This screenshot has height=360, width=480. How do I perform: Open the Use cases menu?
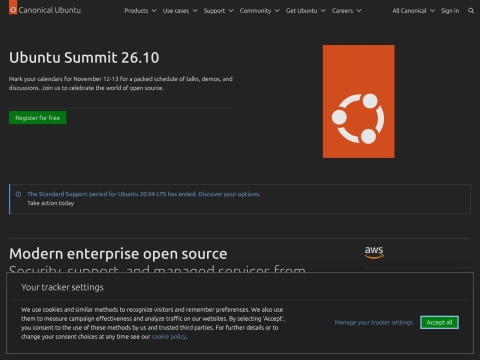point(180,11)
